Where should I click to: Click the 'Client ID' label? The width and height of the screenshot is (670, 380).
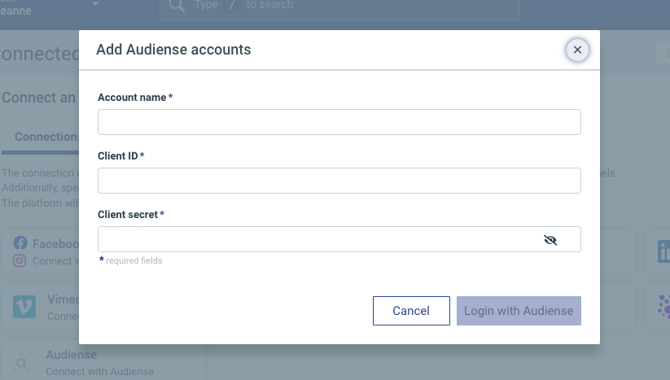pyautogui.click(x=118, y=156)
